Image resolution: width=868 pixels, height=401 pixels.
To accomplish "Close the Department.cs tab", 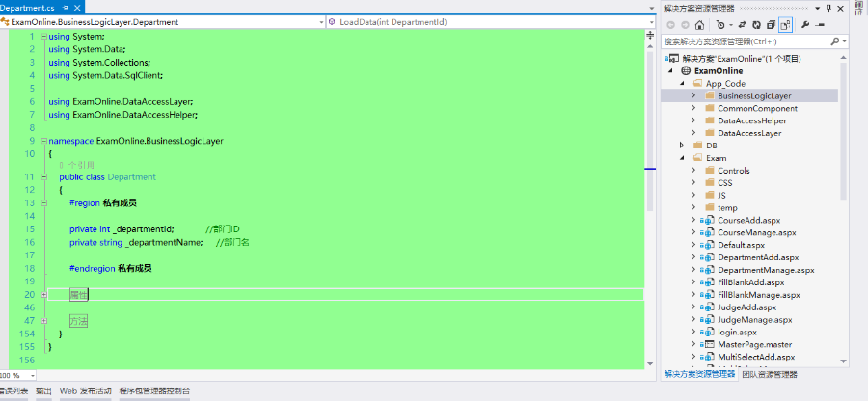I will [76, 8].
